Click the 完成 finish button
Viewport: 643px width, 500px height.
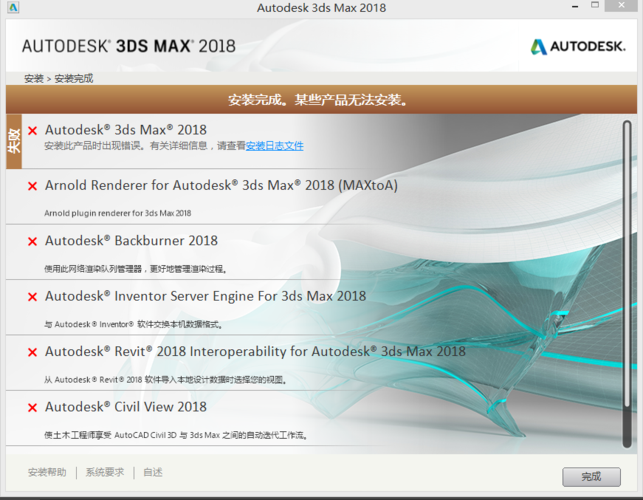click(x=591, y=477)
